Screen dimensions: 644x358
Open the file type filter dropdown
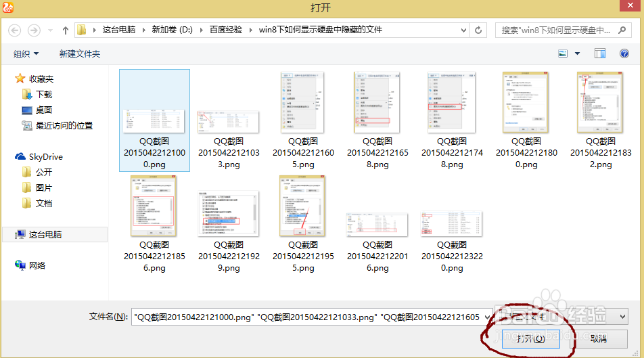click(622, 317)
